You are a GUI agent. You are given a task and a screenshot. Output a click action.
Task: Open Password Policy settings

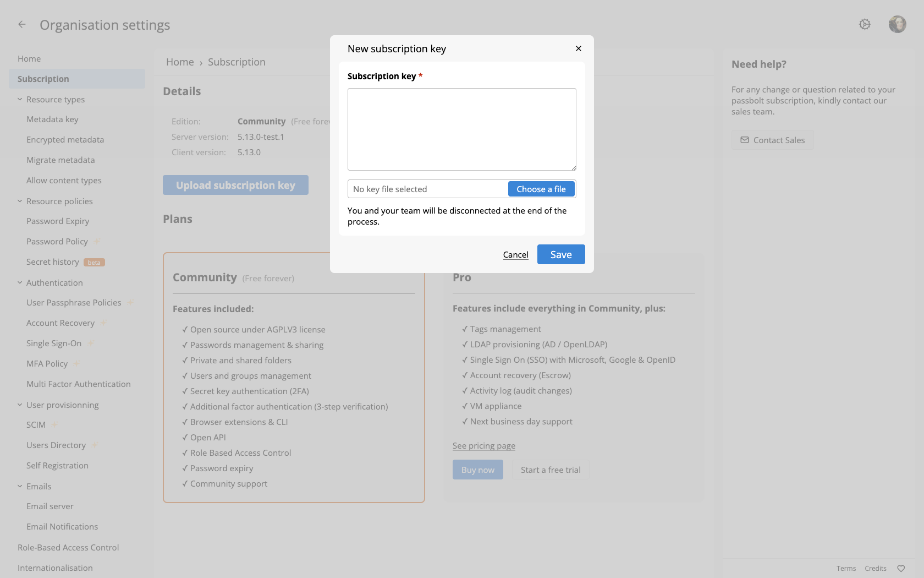pos(57,242)
